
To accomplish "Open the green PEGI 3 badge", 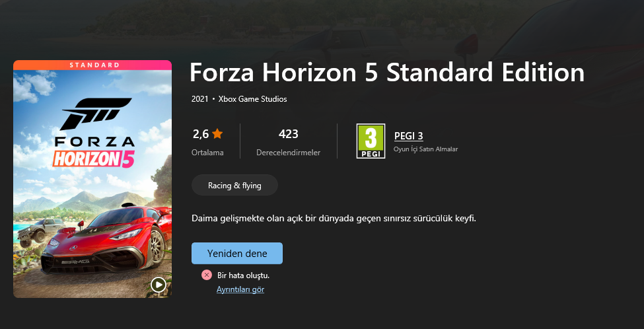I will click(371, 141).
